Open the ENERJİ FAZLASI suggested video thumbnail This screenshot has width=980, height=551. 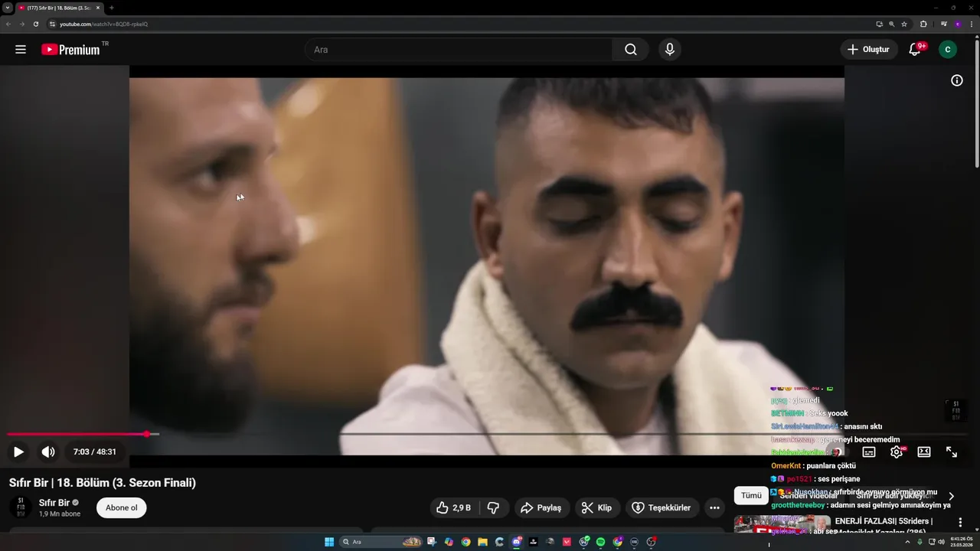pos(782,523)
